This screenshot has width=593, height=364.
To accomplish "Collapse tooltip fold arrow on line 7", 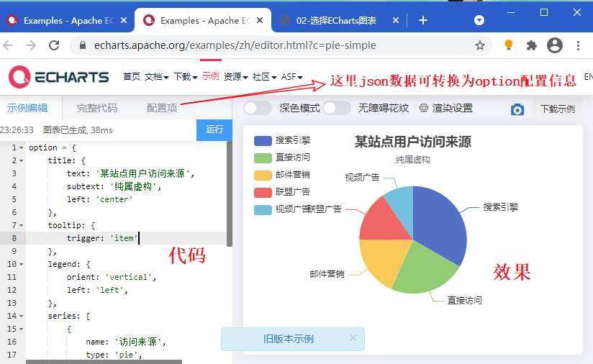I will [21, 226].
